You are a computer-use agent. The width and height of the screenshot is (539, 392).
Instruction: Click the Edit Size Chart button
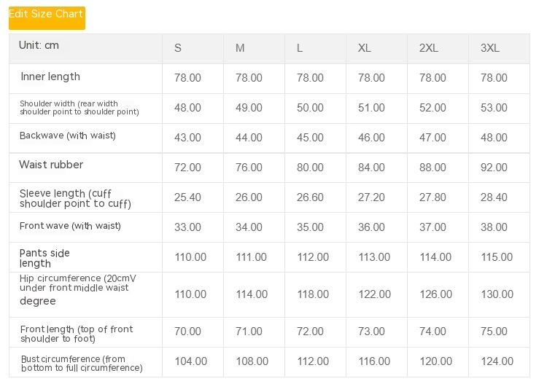tap(47, 17)
